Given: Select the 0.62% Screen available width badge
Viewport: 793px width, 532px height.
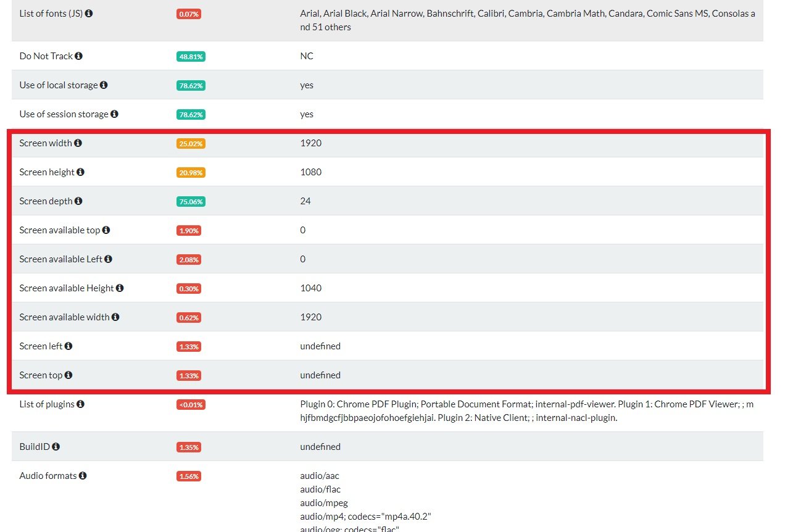Looking at the screenshot, I should 189,318.
